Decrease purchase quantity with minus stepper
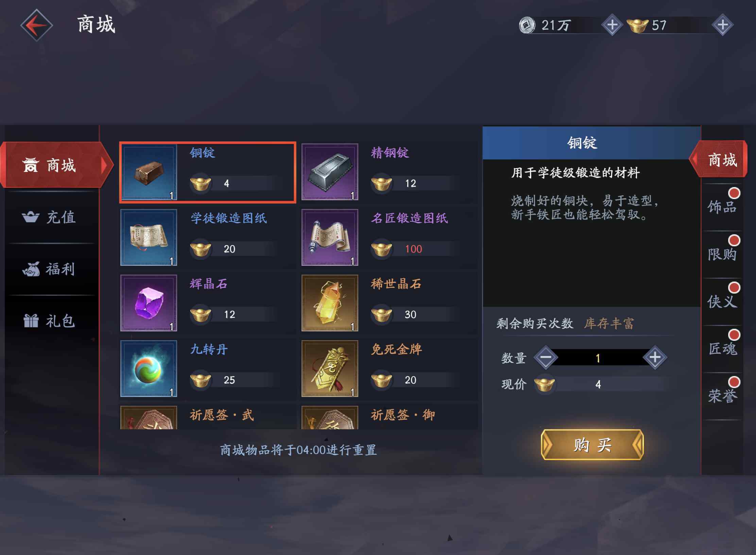This screenshot has width=756, height=555. [x=546, y=358]
